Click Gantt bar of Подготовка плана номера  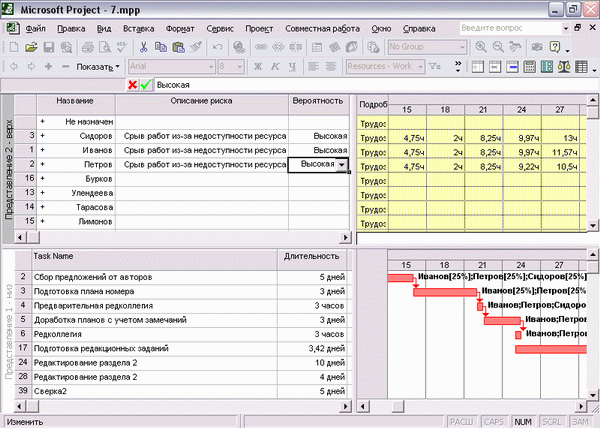[x=445, y=293]
